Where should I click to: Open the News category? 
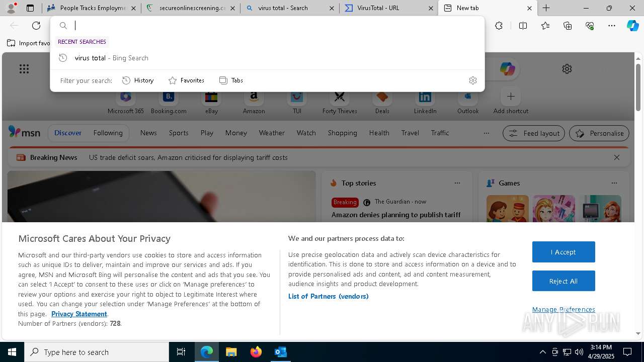[148, 133]
